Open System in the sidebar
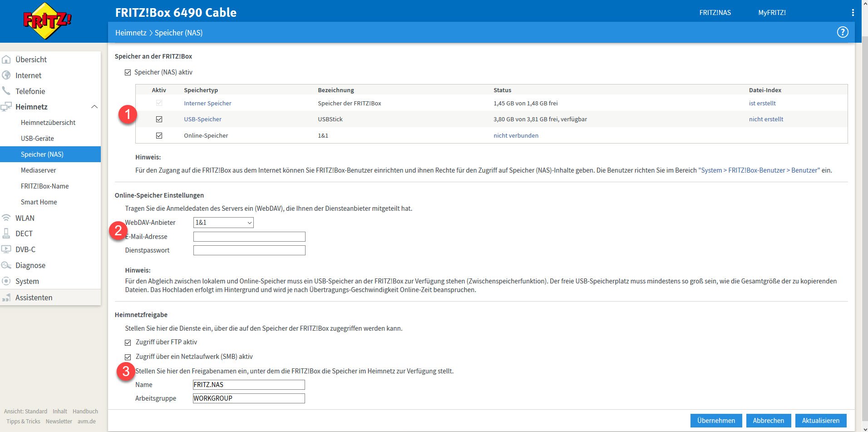868x432 pixels. coord(27,281)
